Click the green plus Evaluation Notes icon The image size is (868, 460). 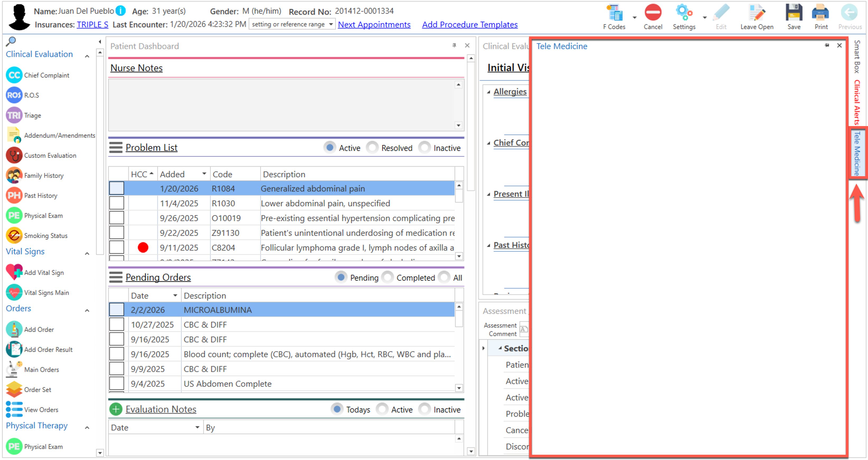(x=116, y=409)
